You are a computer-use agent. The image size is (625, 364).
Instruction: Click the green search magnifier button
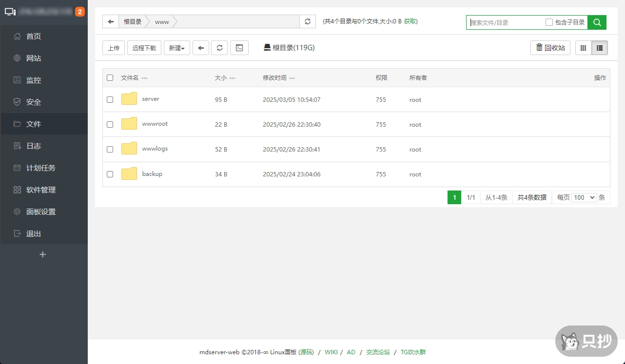pyautogui.click(x=597, y=22)
